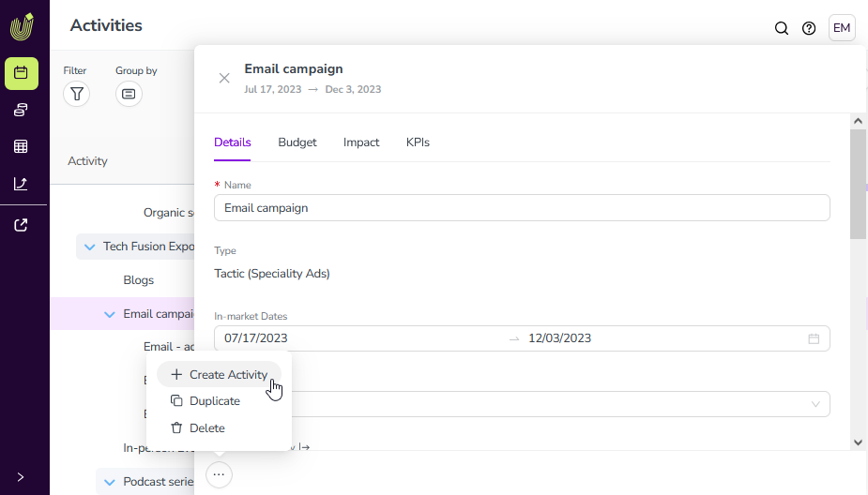
Task: Expand the left sidebar navigation
Action: pyautogui.click(x=21, y=477)
